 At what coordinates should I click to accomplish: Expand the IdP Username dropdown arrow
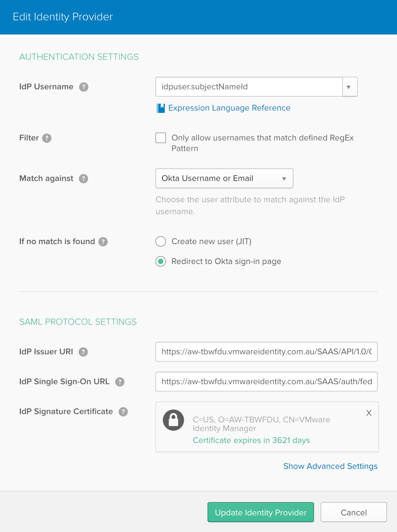349,87
